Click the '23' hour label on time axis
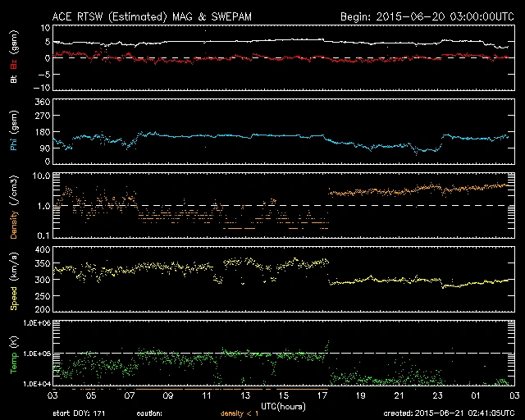Screen dimensions: 525x420 coord(437,396)
